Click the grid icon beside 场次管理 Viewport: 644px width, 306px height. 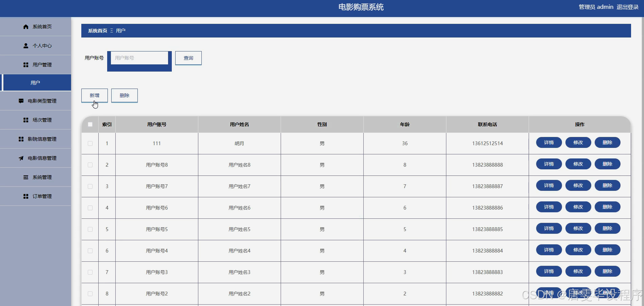pyautogui.click(x=26, y=120)
